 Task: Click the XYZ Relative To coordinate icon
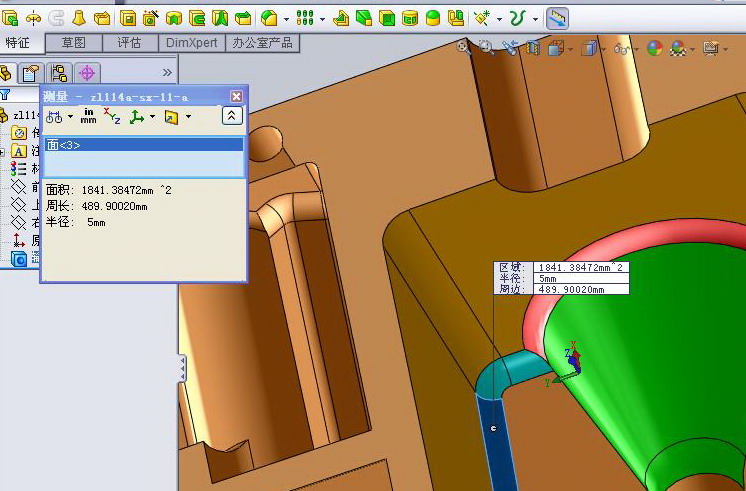pyautogui.click(x=137, y=117)
